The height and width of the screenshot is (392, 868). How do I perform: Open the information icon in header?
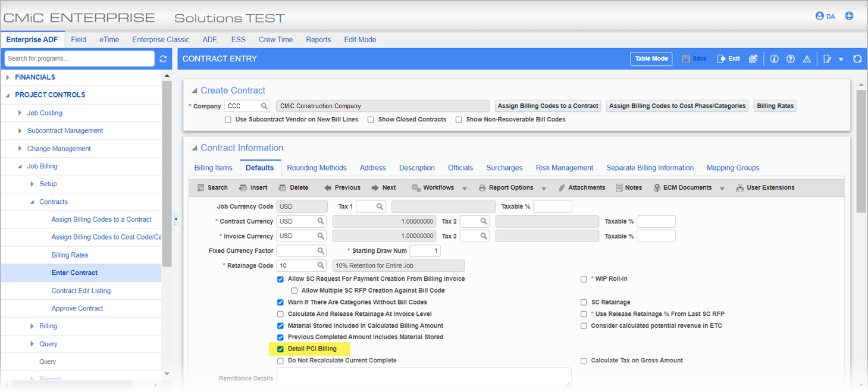[x=774, y=59]
